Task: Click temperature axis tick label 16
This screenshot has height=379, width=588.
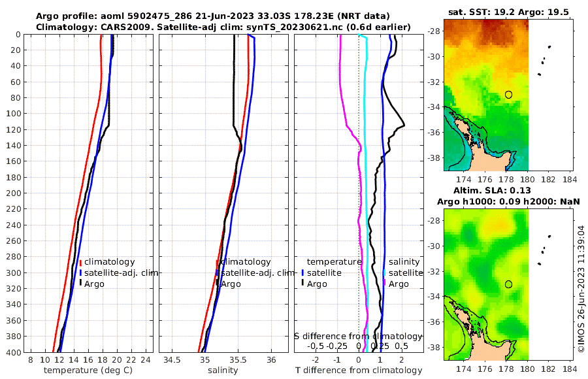Action: pos(88,360)
